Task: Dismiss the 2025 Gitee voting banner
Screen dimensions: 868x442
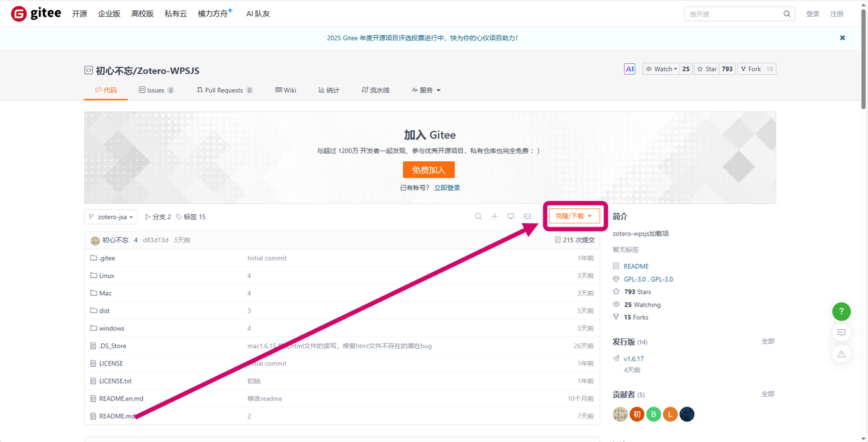Action: tap(842, 38)
